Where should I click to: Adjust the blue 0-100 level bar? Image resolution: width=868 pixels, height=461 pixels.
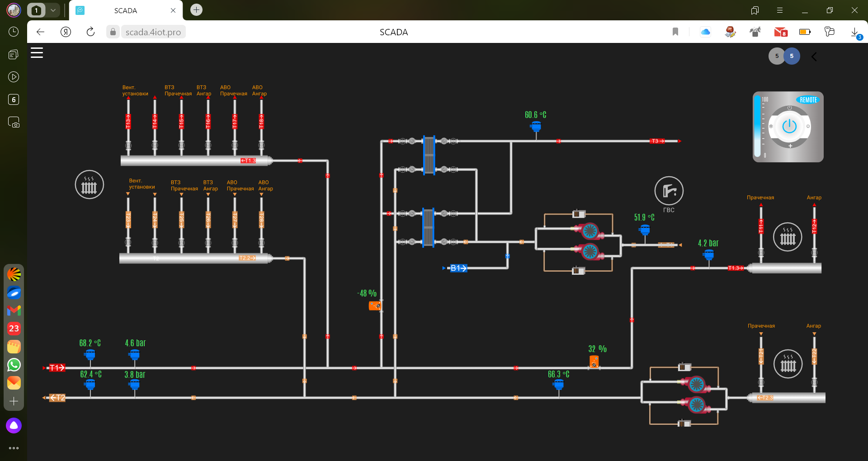click(x=757, y=127)
